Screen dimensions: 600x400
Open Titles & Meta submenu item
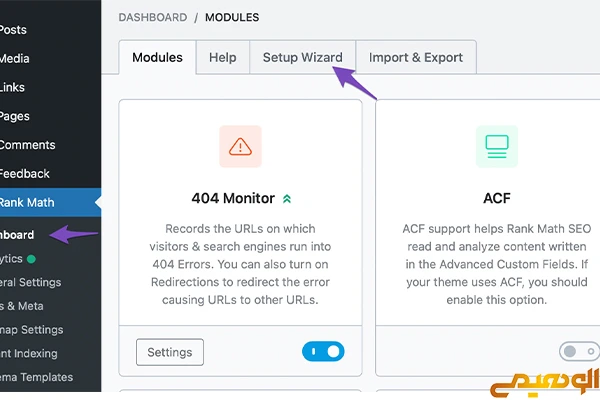21,306
